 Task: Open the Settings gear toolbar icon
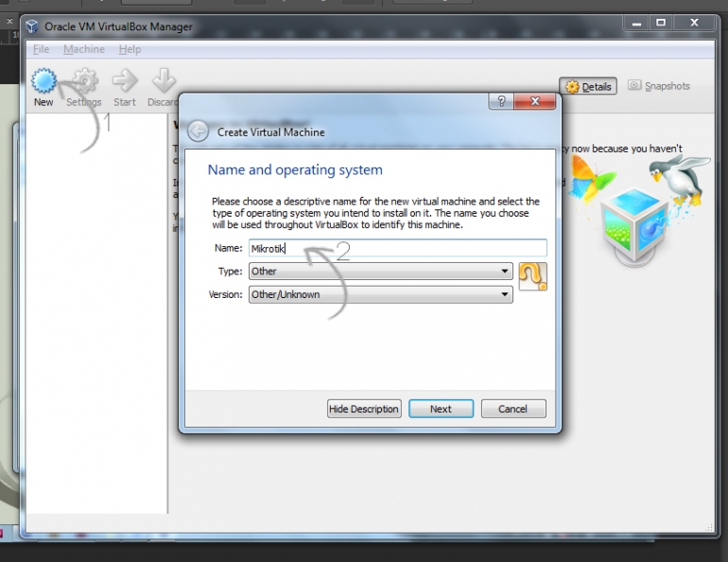84,83
